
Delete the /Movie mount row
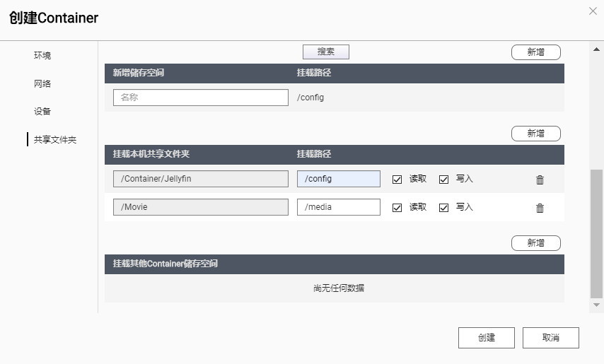540,208
